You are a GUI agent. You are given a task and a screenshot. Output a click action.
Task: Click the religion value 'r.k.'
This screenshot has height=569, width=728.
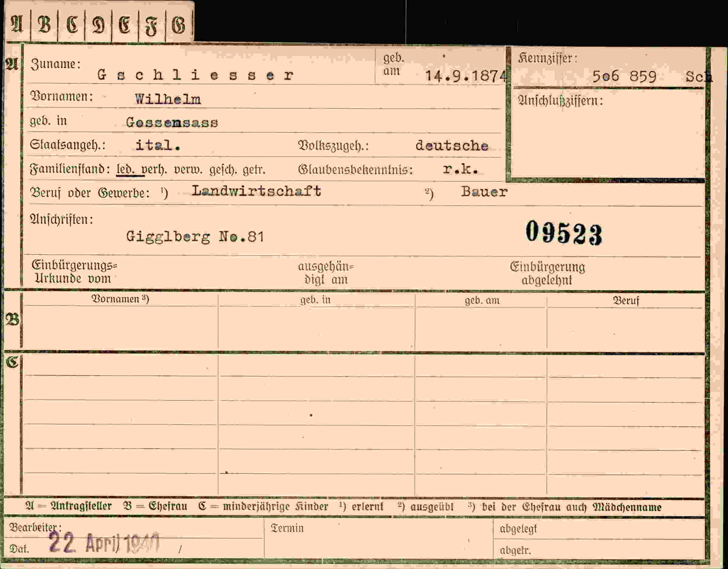[x=461, y=170]
